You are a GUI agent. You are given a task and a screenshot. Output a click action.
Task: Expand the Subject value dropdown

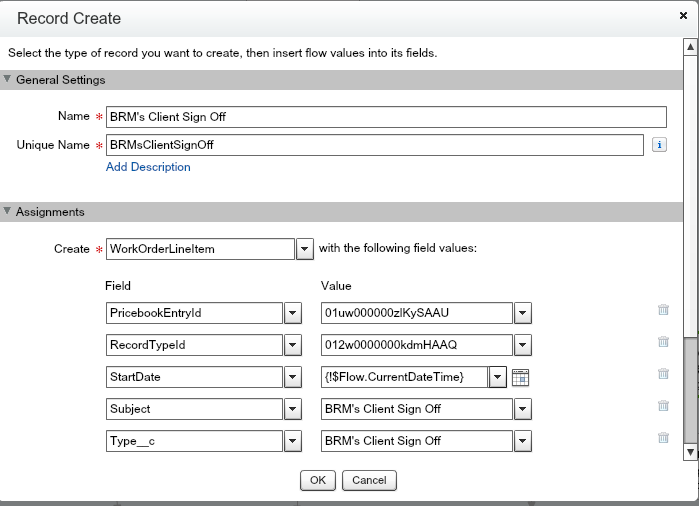(522, 409)
